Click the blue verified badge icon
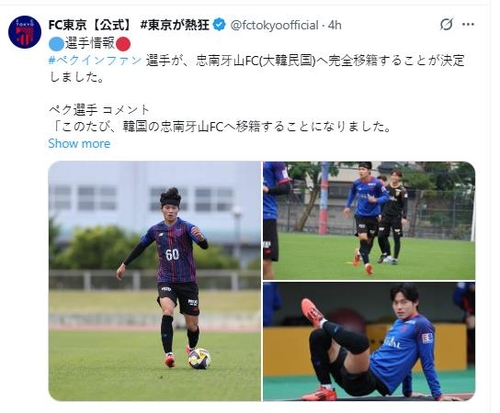Screen dimensions: 500x413 point(219,25)
